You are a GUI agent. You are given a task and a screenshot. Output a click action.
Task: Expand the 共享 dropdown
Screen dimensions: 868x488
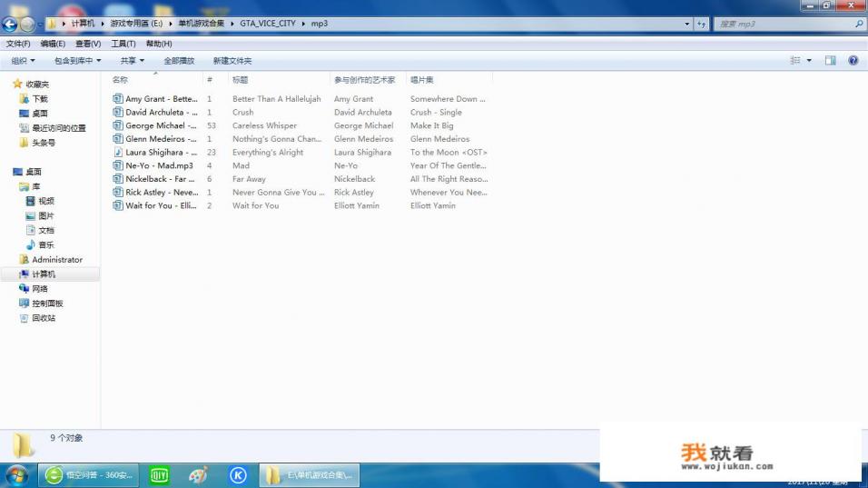click(x=132, y=61)
